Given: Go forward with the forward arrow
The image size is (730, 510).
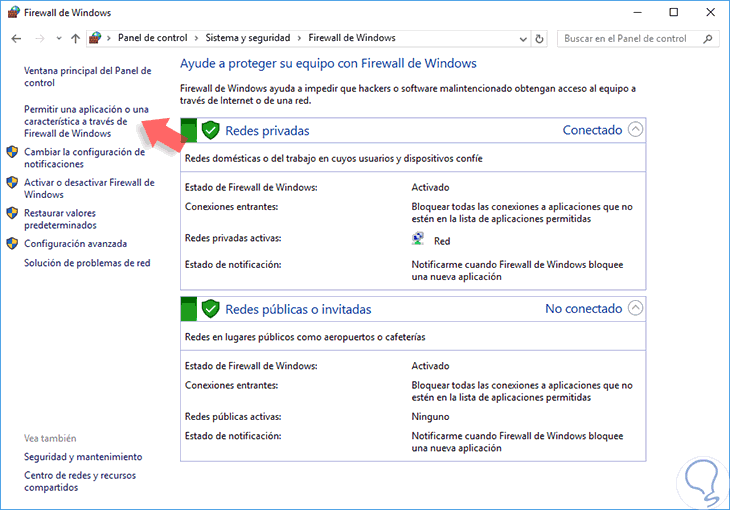Looking at the screenshot, I should tap(40, 39).
